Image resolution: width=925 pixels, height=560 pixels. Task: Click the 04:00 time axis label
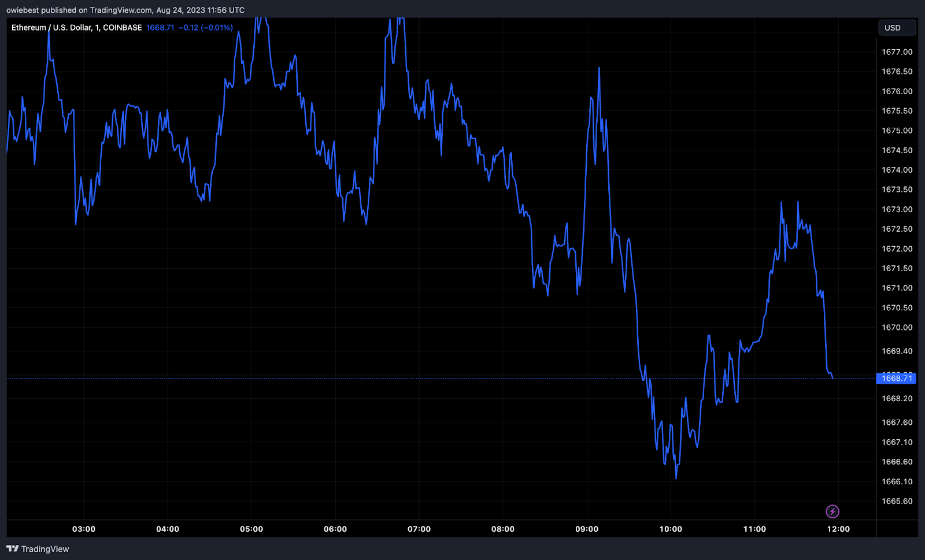click(x=168, y=529)
